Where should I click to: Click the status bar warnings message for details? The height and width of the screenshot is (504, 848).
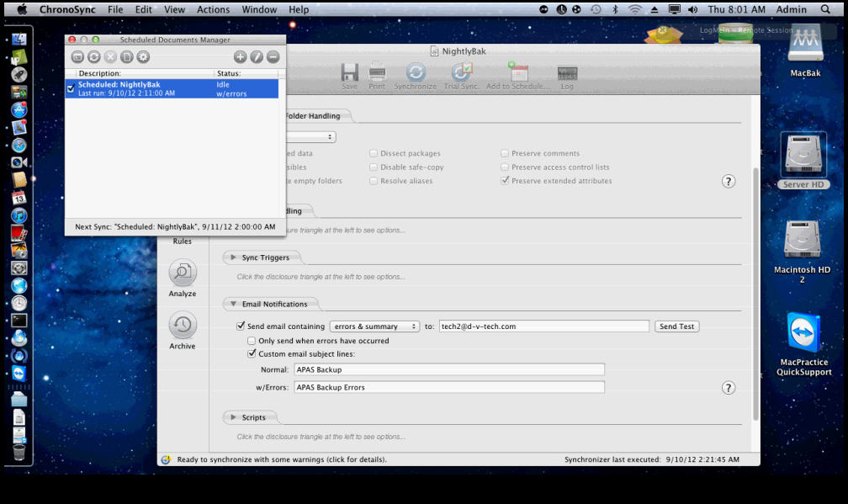pos(282,459)
